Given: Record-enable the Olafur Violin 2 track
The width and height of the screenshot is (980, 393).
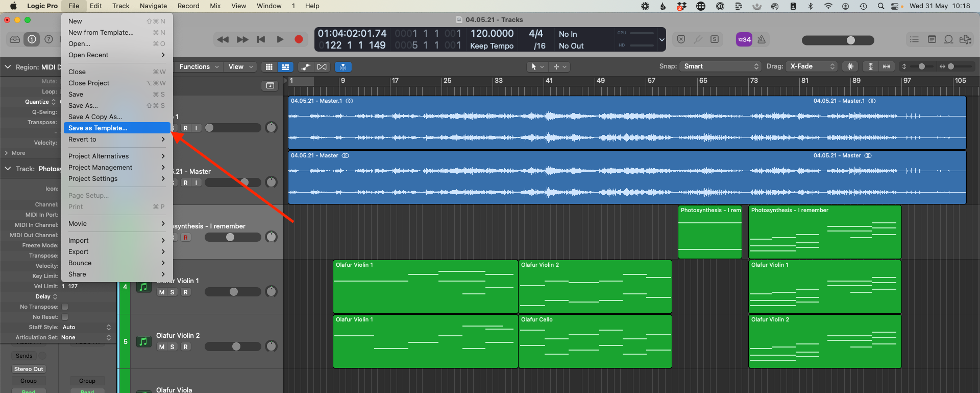Looking at the screenshot, I should click(186, 347).
